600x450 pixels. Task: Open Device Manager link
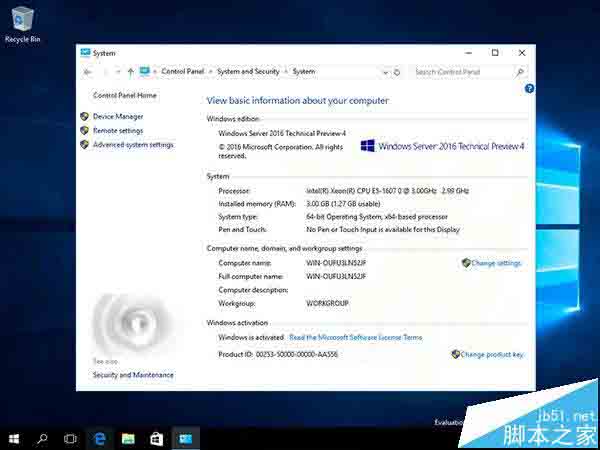(118, 116)
